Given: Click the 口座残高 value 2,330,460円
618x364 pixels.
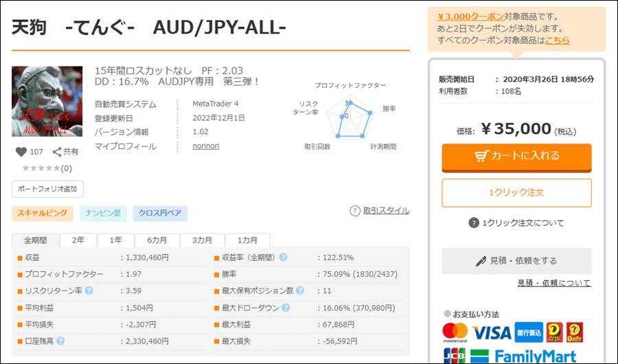Looking at the screenshot, I should 147,341.
